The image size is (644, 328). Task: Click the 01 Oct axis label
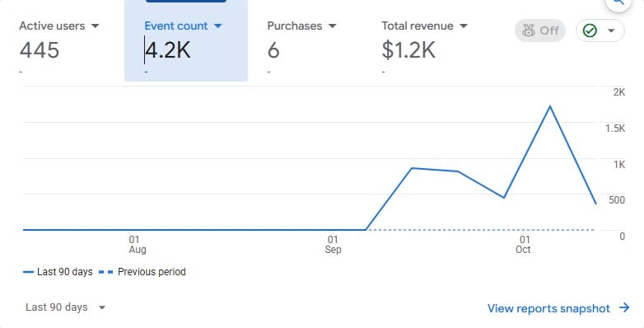[524, 244]
